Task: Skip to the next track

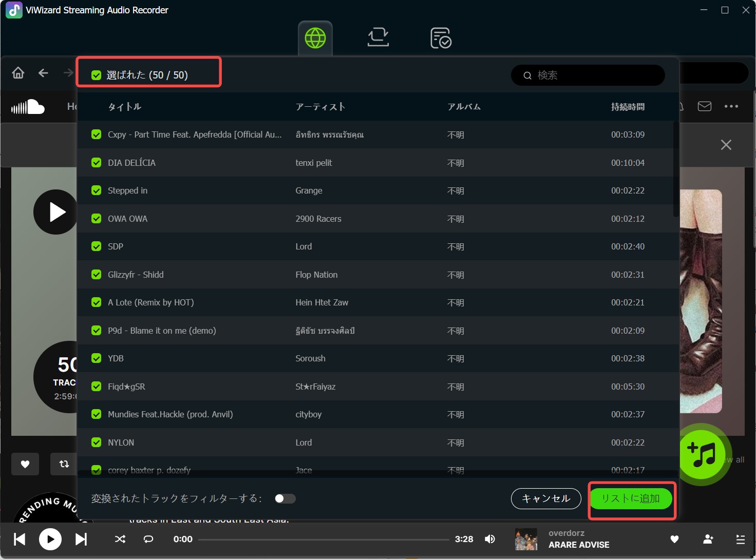Action: click(81, 539)
